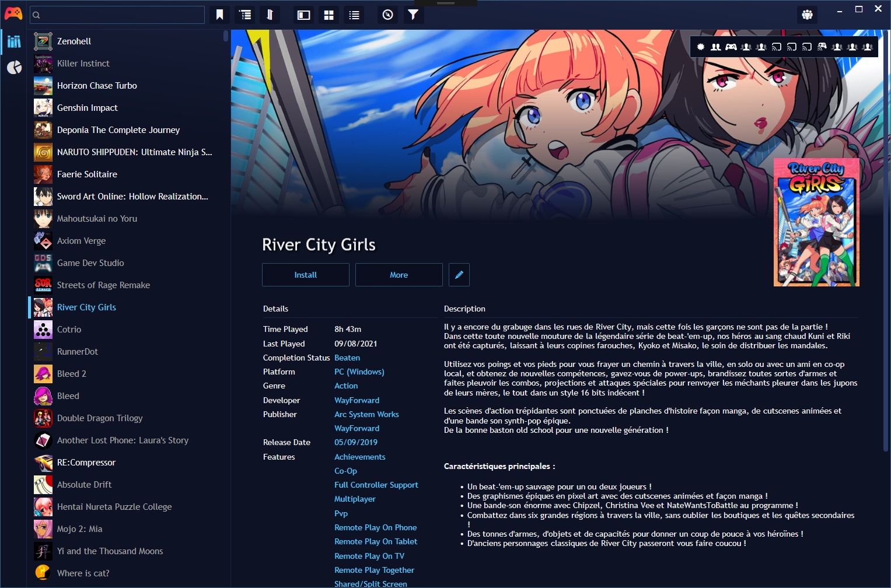Switch to Grid view layout icon
This screenshot has height=588, width=891.
329,15
